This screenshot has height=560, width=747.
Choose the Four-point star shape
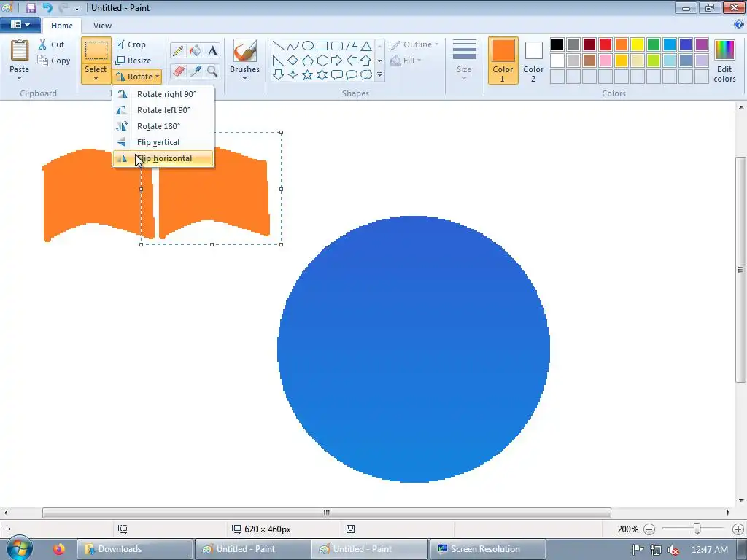coord(293,75)
